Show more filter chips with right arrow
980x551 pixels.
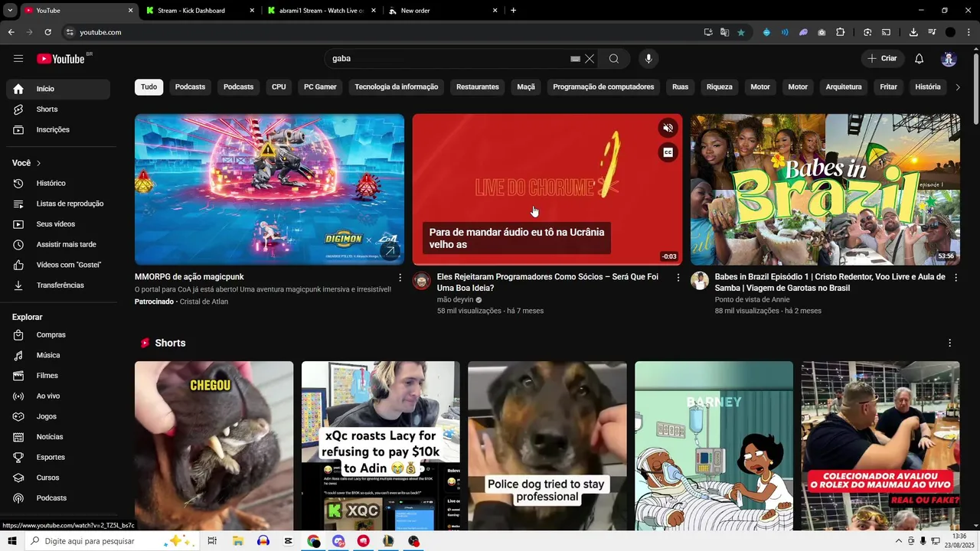pos(957,87)
